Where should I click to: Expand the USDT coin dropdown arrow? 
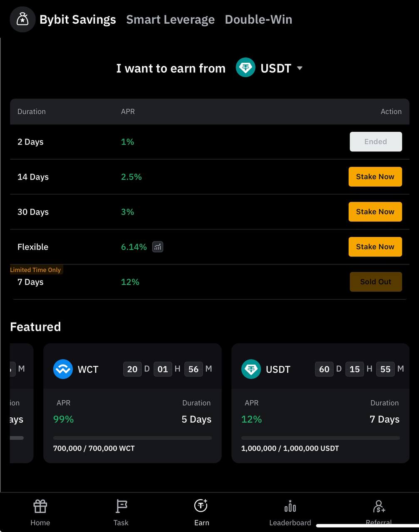(x=300, y=68)
